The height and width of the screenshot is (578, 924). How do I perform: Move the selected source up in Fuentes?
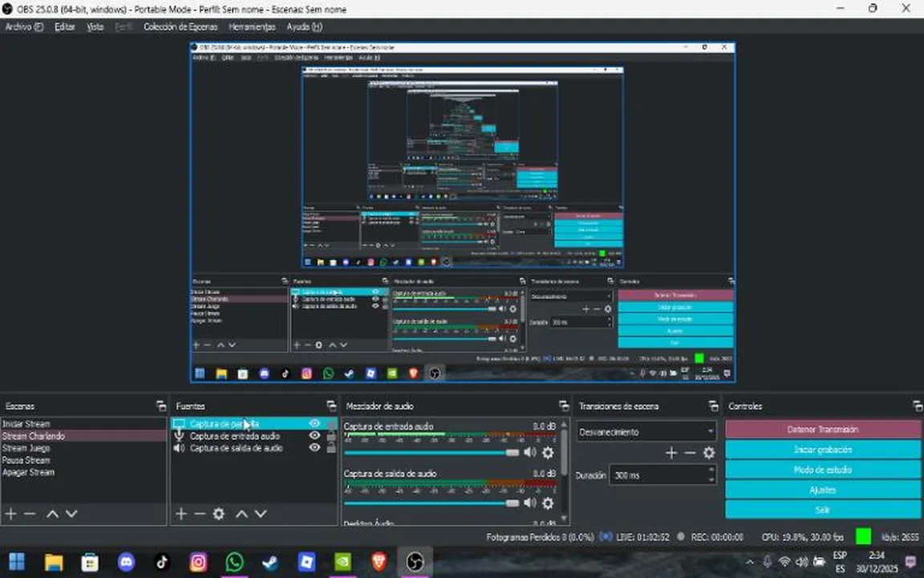(241, 514)
